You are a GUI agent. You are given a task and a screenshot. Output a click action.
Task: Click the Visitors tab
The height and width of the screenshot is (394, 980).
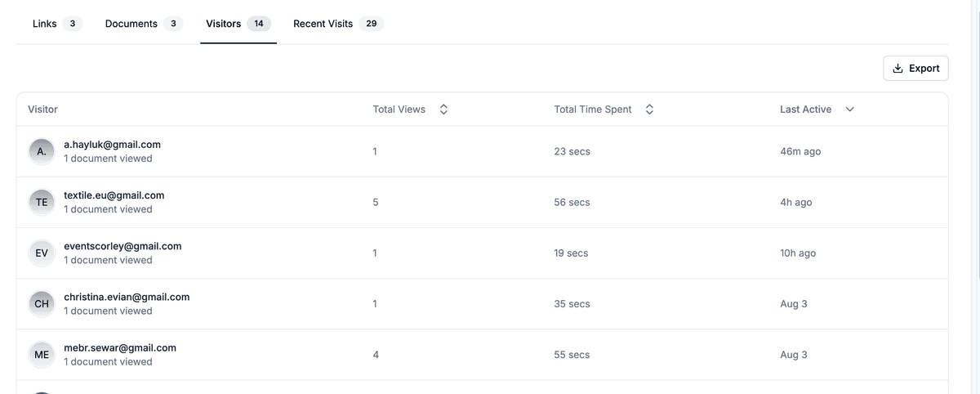click(x=224, y=24)
